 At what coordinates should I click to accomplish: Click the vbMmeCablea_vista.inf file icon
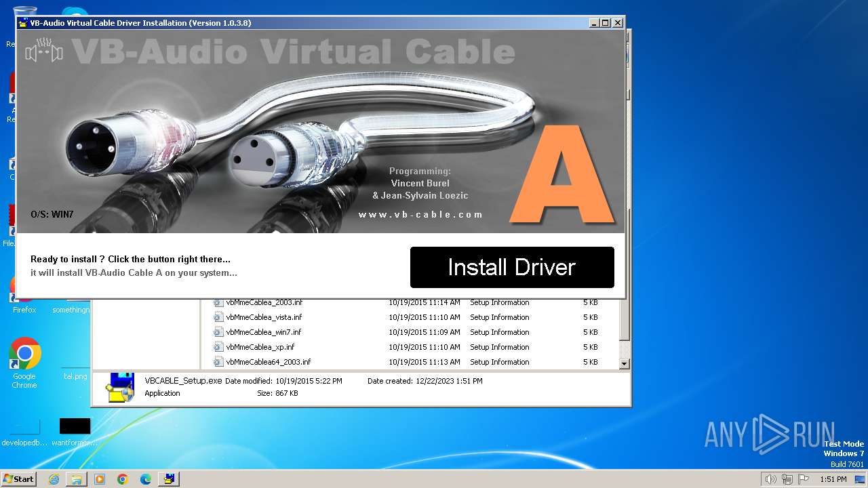coord(218,317)
